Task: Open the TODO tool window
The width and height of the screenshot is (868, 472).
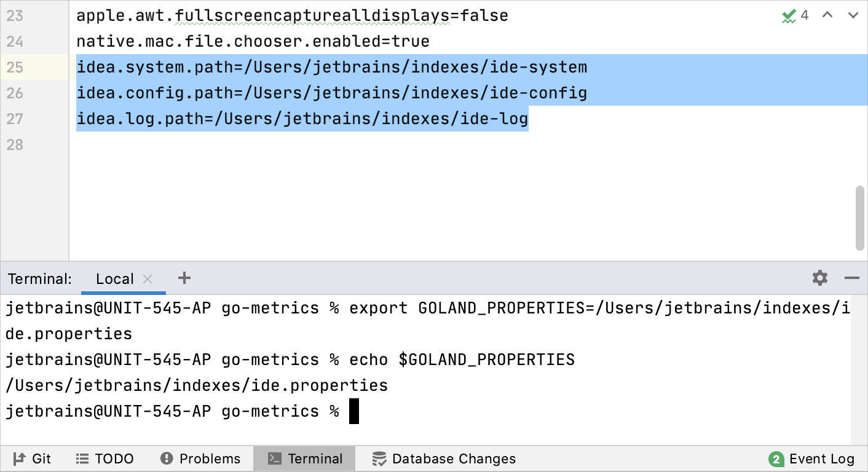Action: [x=105, y=458]
